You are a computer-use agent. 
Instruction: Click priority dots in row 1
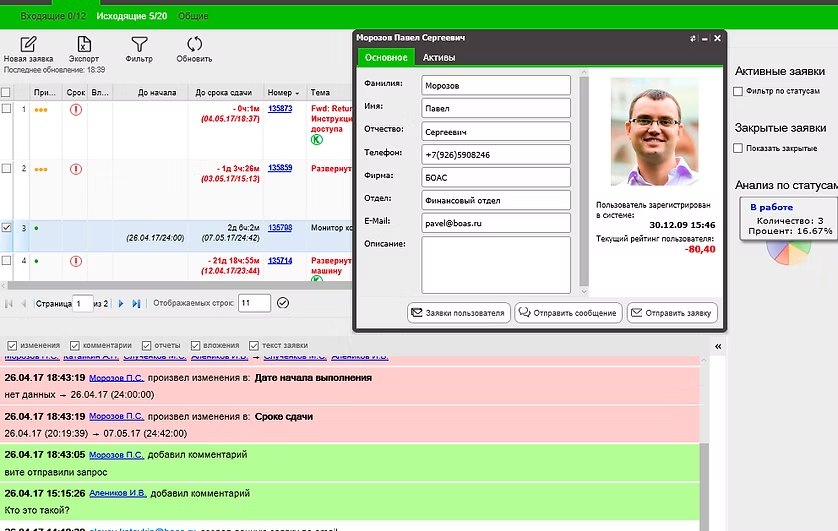point(41,110)
